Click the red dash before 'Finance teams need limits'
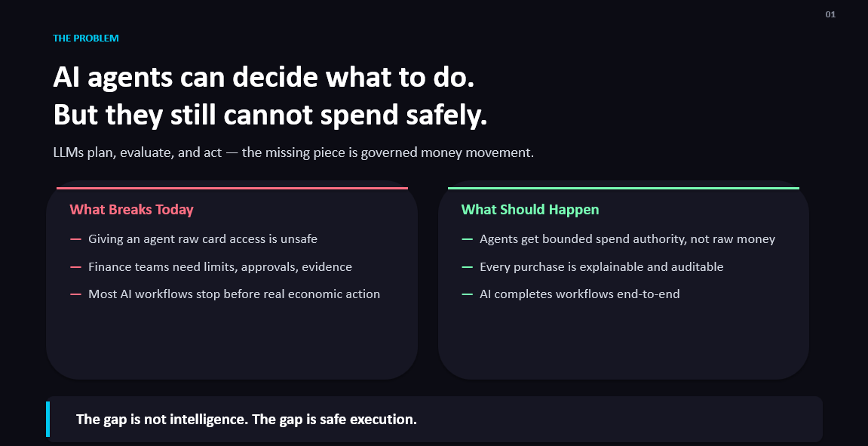Viewport: 868px width, 446px height. [x=76, y=267]
